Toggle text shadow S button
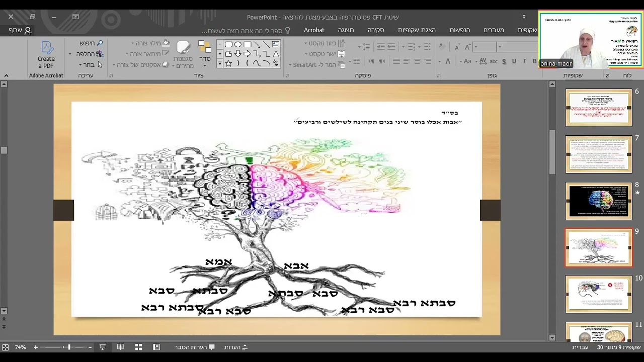 (504, 61)
